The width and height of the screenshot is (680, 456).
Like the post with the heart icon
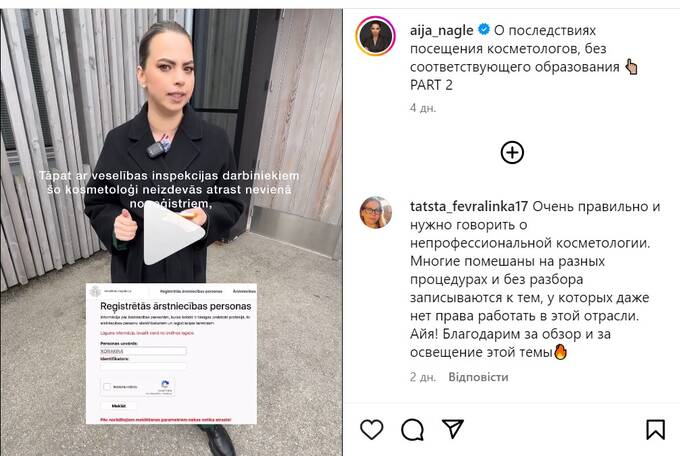point(372,430)
